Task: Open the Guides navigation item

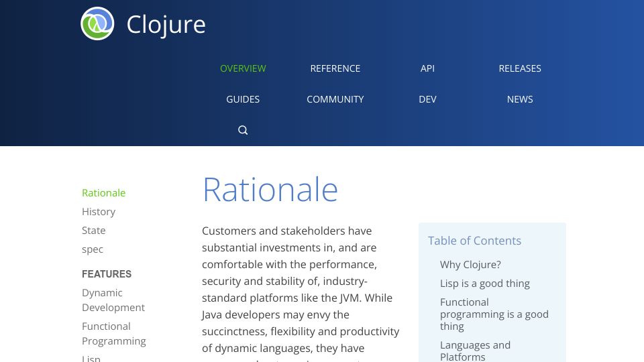Action: tap(243, 99)
